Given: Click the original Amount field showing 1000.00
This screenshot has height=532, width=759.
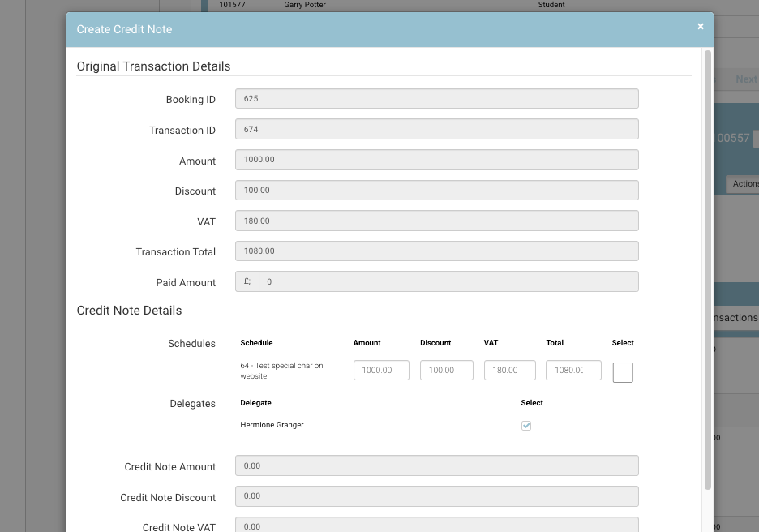Looking at the screenshot, I should click(x=436, y=160).
